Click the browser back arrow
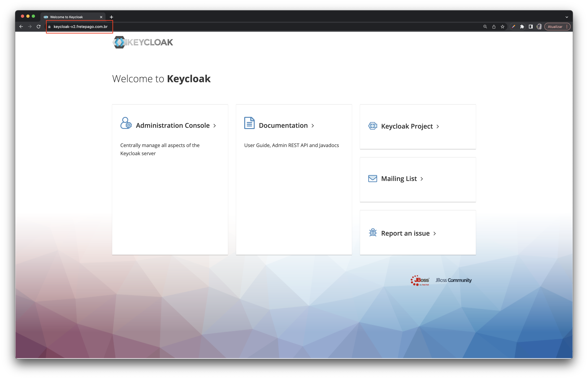Viewport: 588px width, 379px height. (21, 27)
